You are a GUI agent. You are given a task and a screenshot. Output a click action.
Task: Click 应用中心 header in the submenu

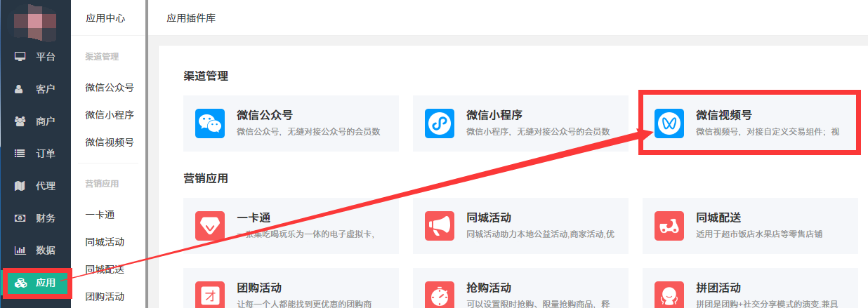pyautogui.click(x=105, y=18)
